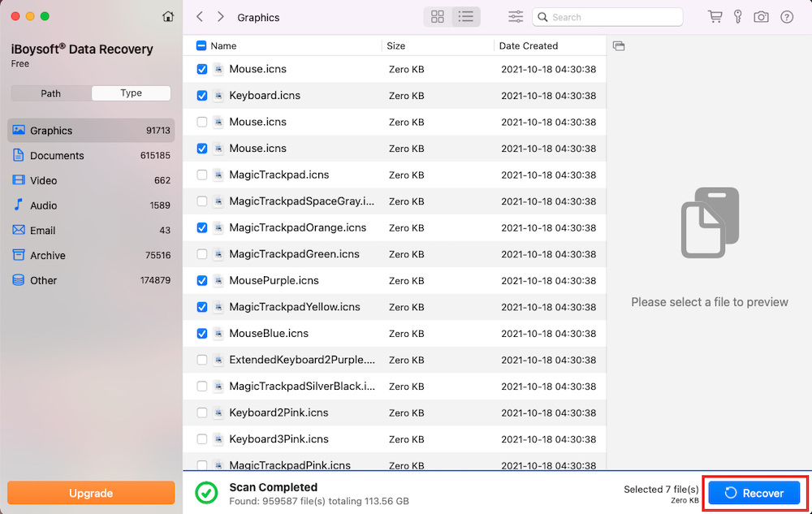The height and width of the screenshot is (514, 812).
Task: Check the MagicTrackpadGreen.icns checkbox
Action: pyautogui.click(x=202, y=254)
